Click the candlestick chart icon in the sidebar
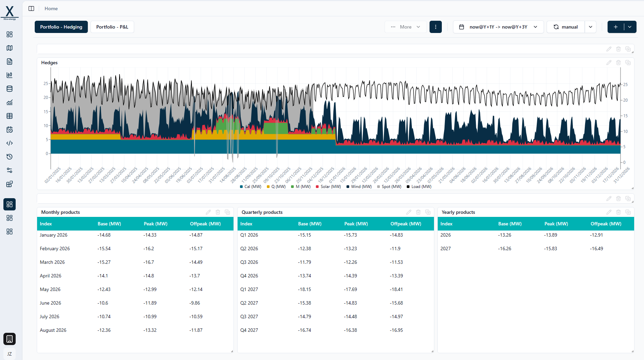 pyautogui.click(x=10, y=75)
